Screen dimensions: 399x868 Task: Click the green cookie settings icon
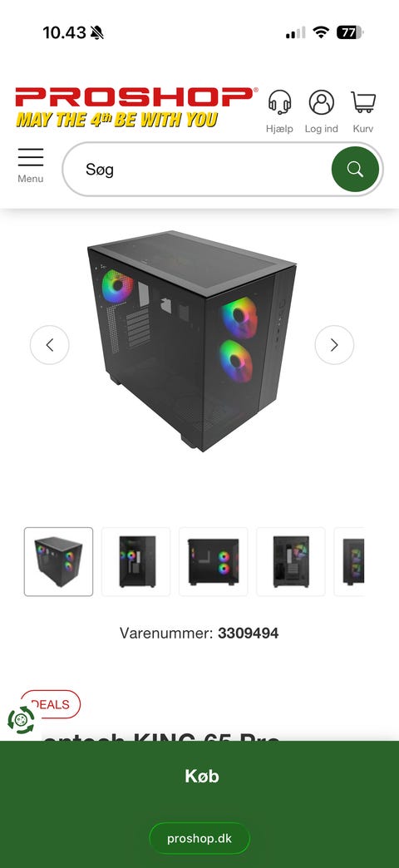21,720
